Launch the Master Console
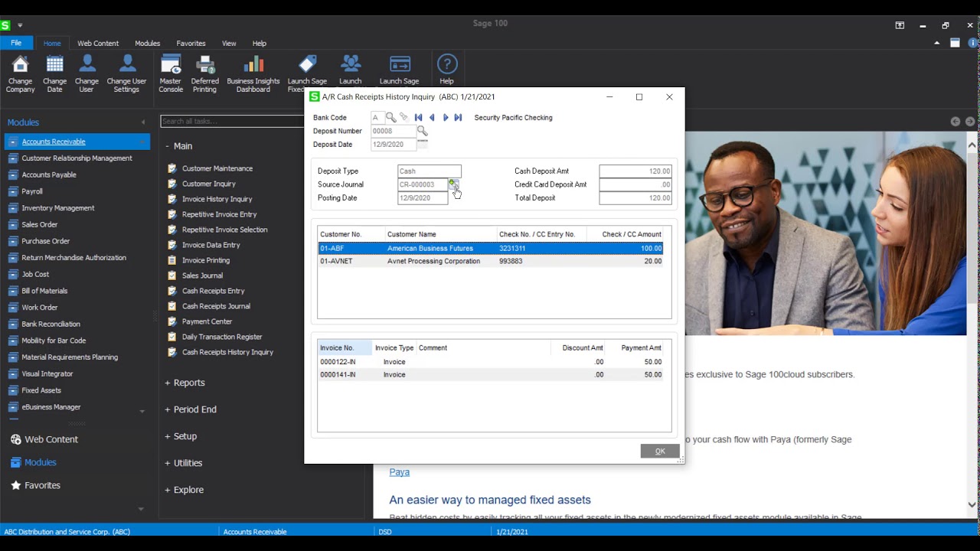This screenshot has width=980, height=551. (171, 73)
